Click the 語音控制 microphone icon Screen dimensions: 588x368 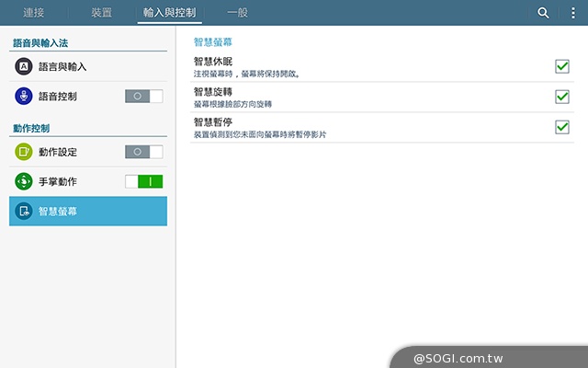[x=24, y=96]
